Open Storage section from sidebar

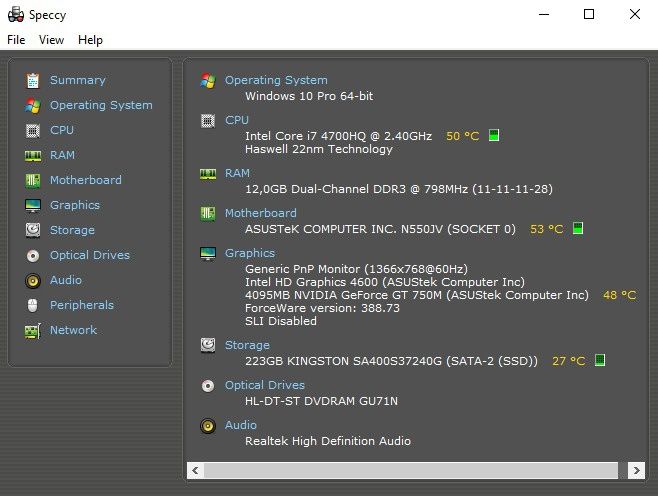coord(72,230)
